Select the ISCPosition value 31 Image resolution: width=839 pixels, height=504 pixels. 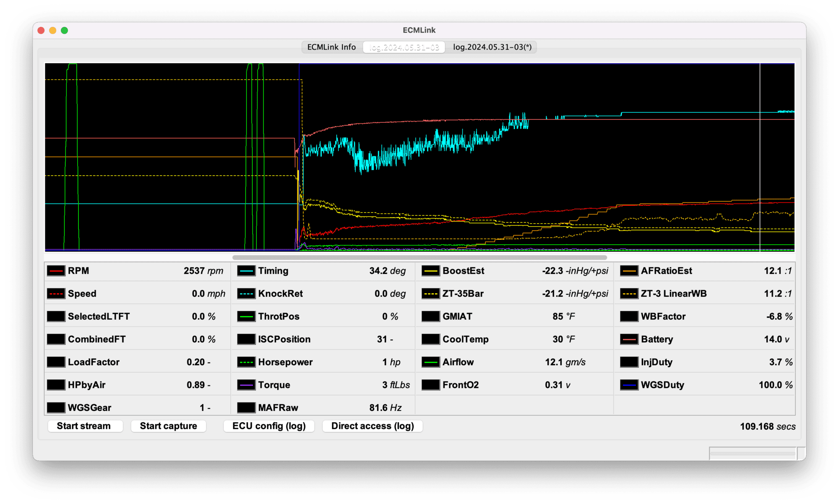coord(382,339)
